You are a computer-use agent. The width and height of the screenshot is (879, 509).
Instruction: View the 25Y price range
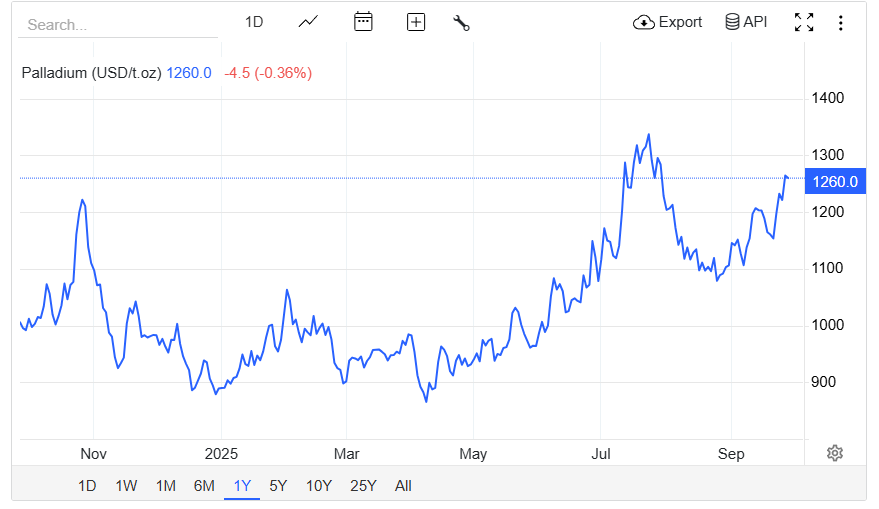(363, 486)
